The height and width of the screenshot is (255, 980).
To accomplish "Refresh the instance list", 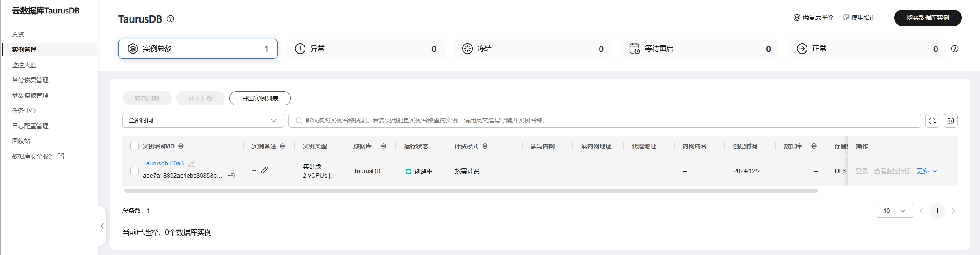I will tap(932, 121).
